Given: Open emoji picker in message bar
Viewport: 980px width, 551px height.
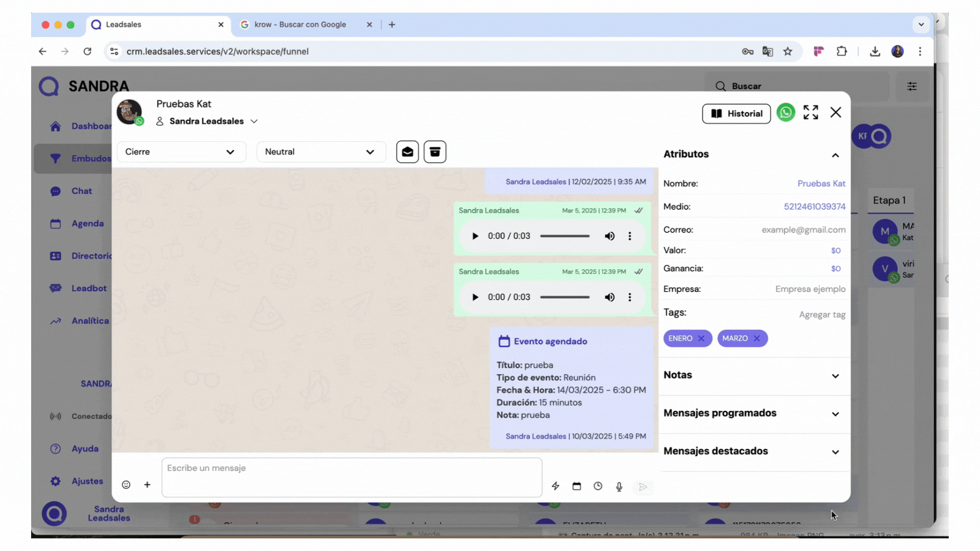Looking at the screenshot, I should pyautogui.click(x=126, y=485).
